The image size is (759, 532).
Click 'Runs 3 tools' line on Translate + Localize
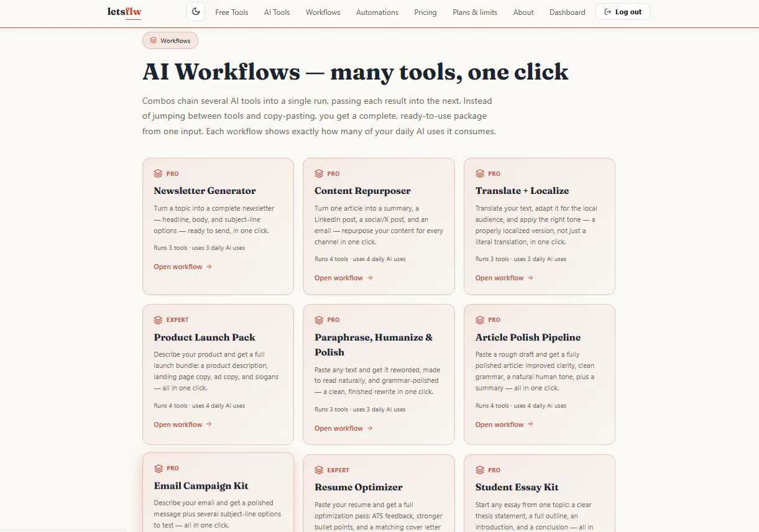(521, 259)
